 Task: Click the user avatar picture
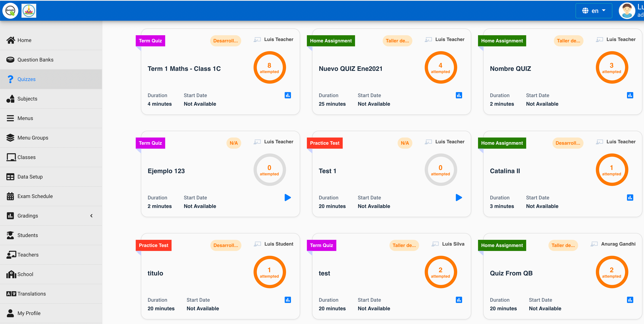627,11
